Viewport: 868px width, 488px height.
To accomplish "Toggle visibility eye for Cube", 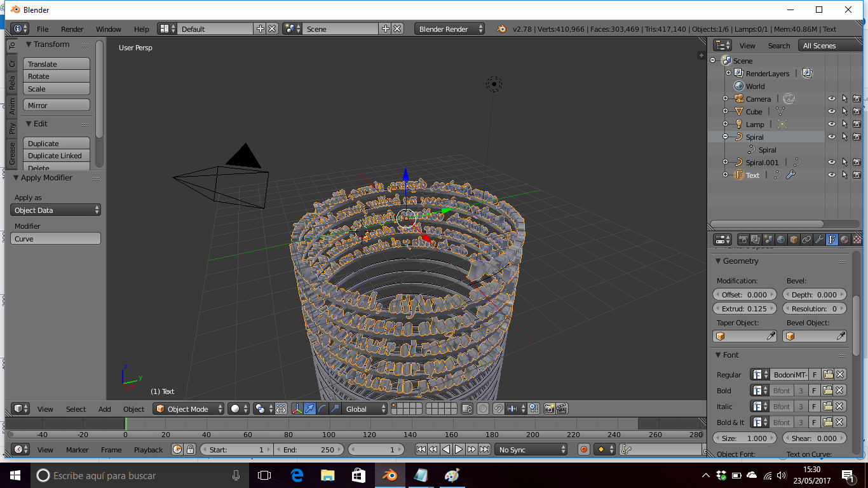I will [x=831, y=111].
